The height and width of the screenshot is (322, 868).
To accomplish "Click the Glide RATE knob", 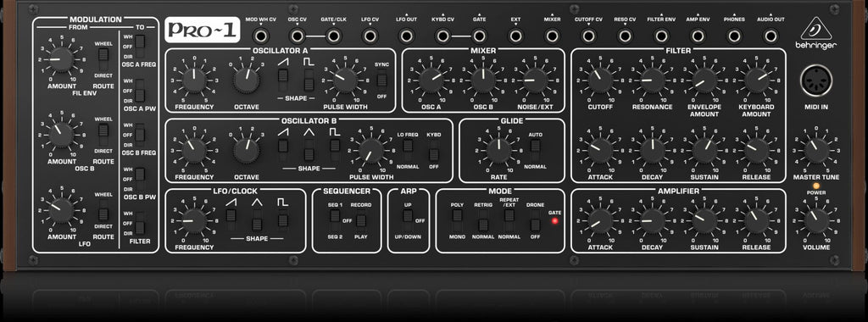I will 498,151.
